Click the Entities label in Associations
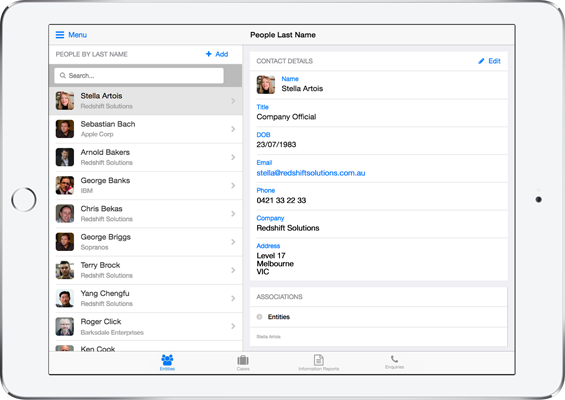 pos(279,317)
